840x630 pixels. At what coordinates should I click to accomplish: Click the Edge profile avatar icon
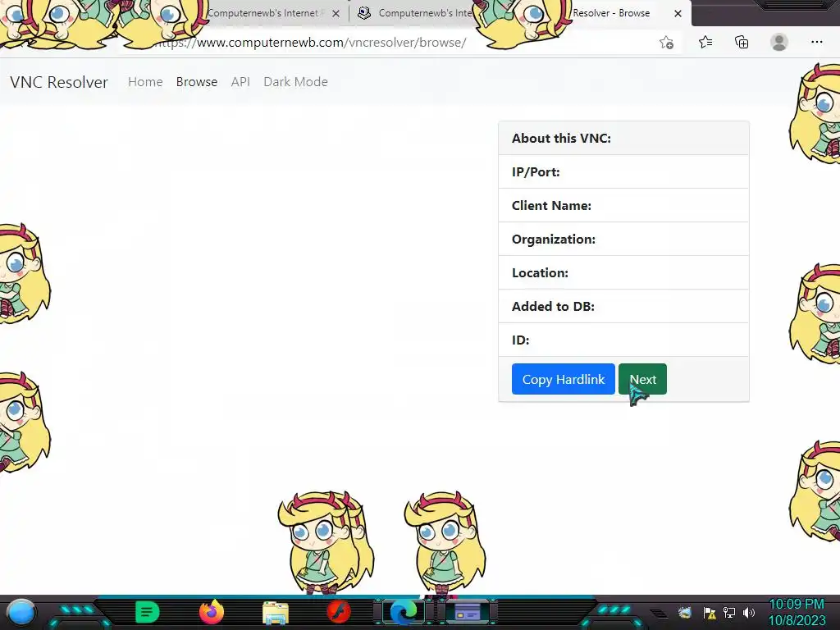pyautogui.click(x=779, y=43)
